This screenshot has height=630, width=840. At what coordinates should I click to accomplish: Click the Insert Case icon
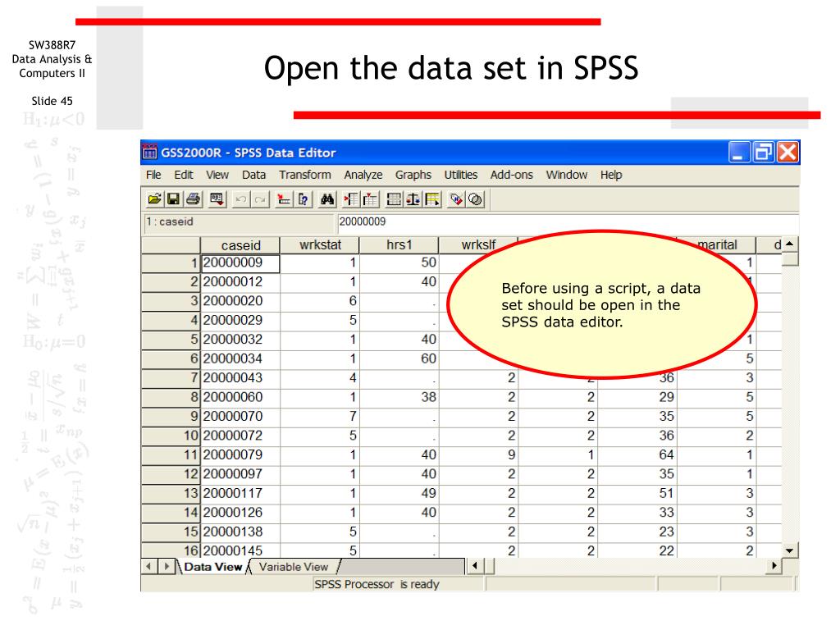[x=351, y=199]
